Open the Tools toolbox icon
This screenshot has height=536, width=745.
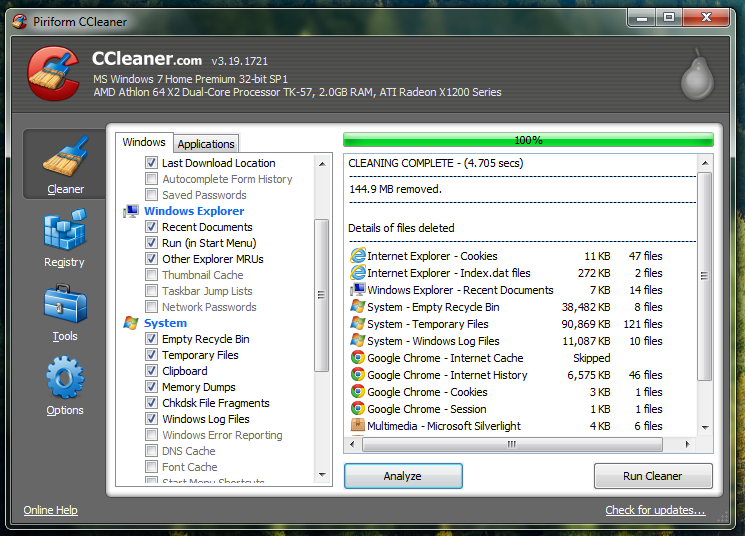[65, 304]
